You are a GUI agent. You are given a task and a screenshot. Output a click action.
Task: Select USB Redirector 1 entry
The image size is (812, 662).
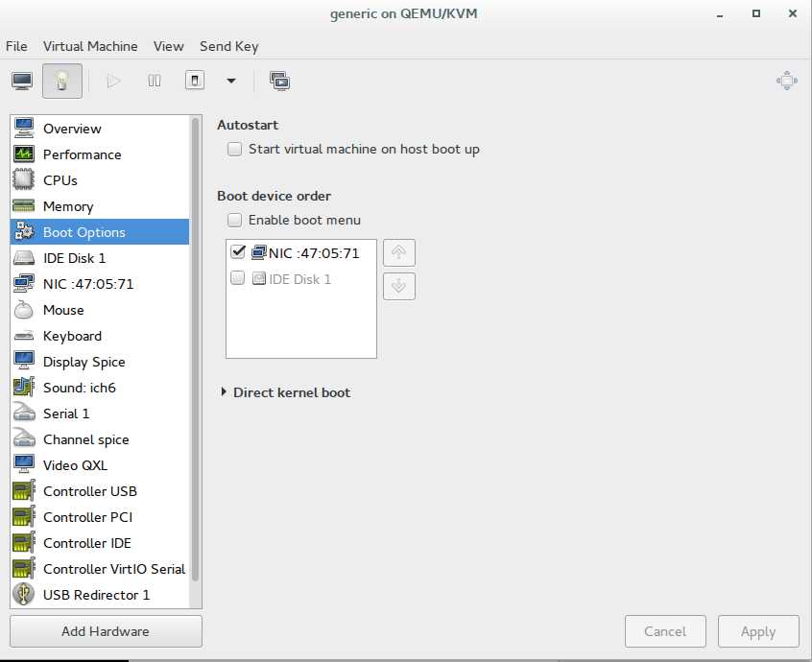100,594
